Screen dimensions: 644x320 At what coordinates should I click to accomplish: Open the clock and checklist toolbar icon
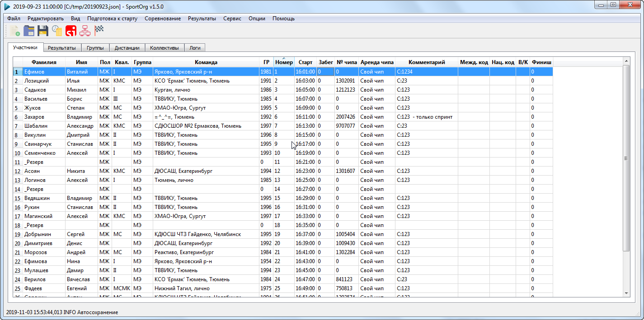click(57, 30)
